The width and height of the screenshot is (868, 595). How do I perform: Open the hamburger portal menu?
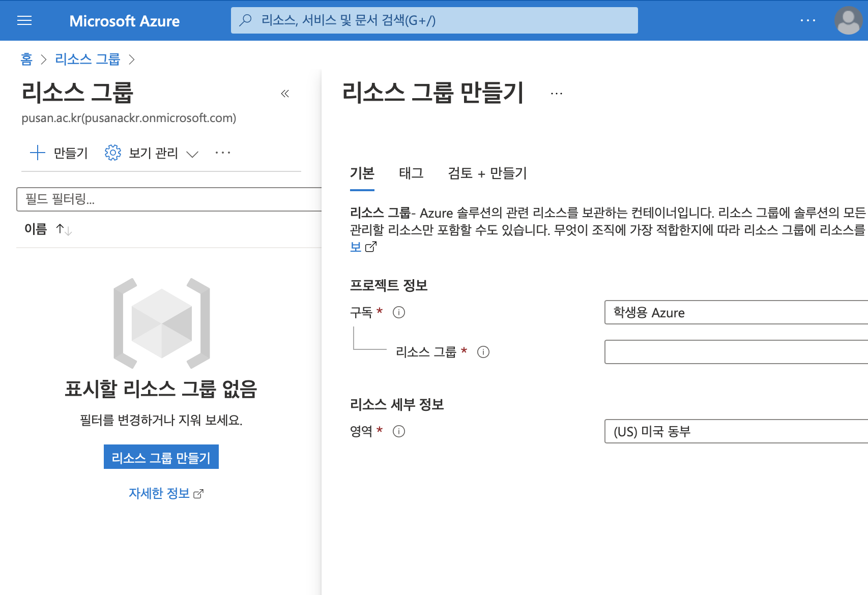pyautogui.click(x=24, y=20)
